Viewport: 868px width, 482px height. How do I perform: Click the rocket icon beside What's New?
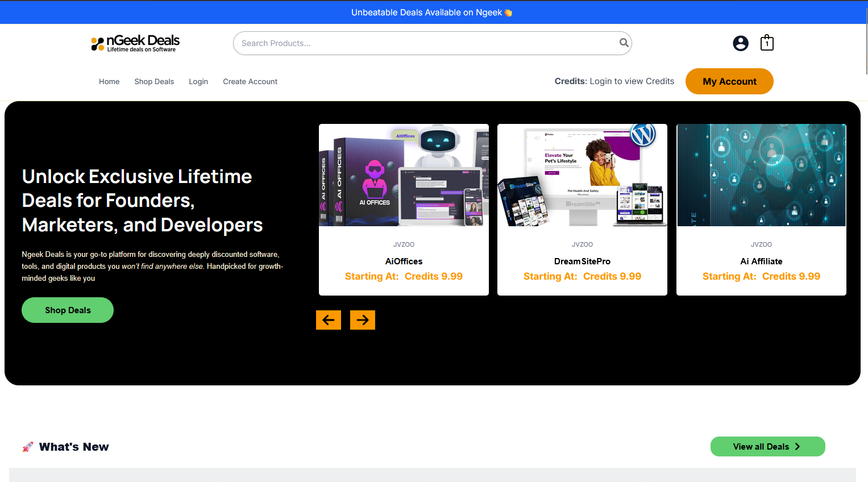click(28, 447)
